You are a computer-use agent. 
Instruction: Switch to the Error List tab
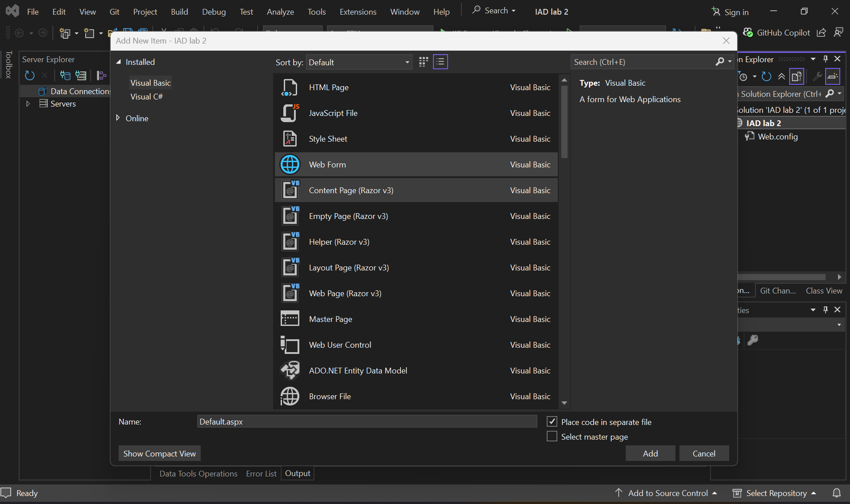coord(261,473)
